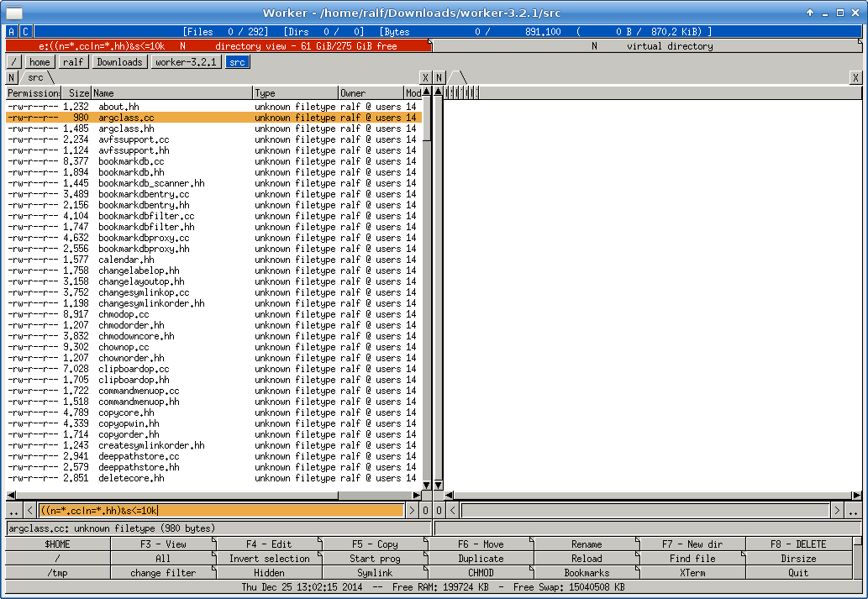The image size is (868, 599).
Task: Click the scroll-up arrow beside the Mod column
Action: tap(426, 92)
